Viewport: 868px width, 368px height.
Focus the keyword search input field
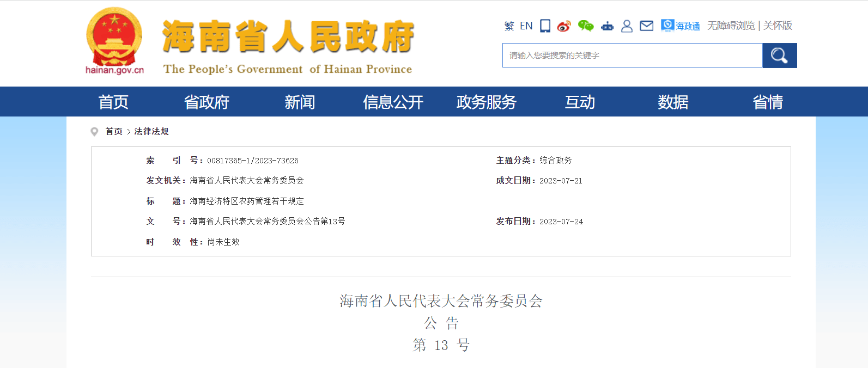coord(632,56)
